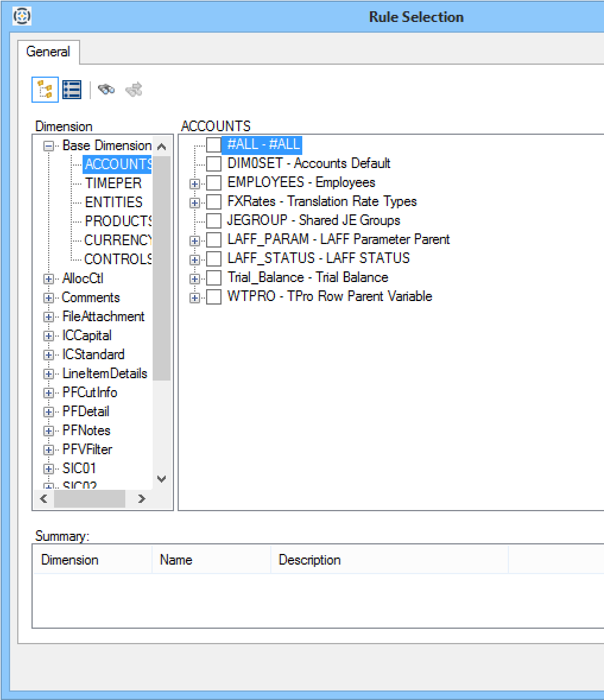Collapse the Base Dimension tree node
Image resolution: width=604 pixels, height=700 pixels.
49,146
